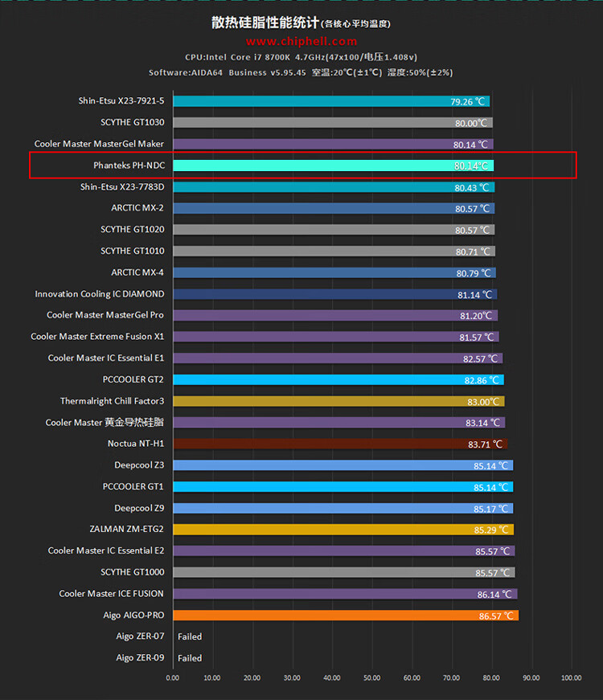Click the Thermalright Chill Factor3 label
The height and width of the screenshot is (700, 603).
pos(112,401)
